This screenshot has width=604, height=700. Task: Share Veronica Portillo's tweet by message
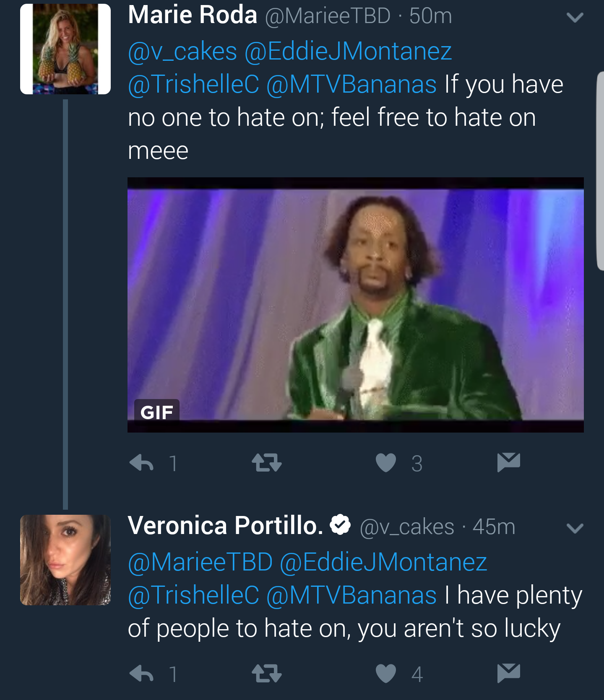(509, 673)
